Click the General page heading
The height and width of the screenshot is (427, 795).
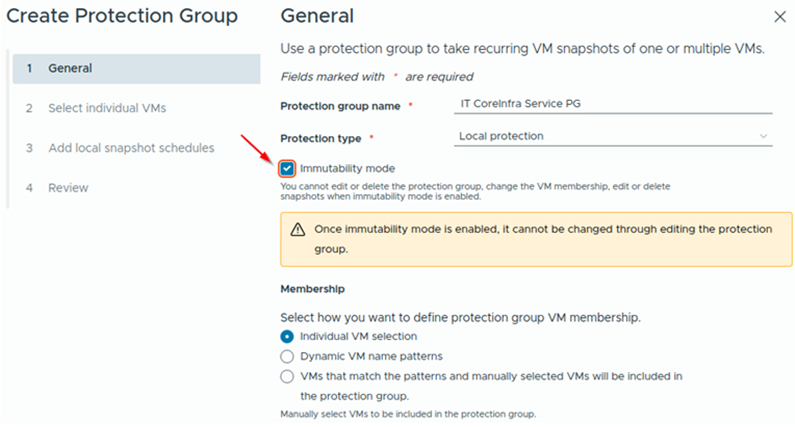(x=317, y=16)
